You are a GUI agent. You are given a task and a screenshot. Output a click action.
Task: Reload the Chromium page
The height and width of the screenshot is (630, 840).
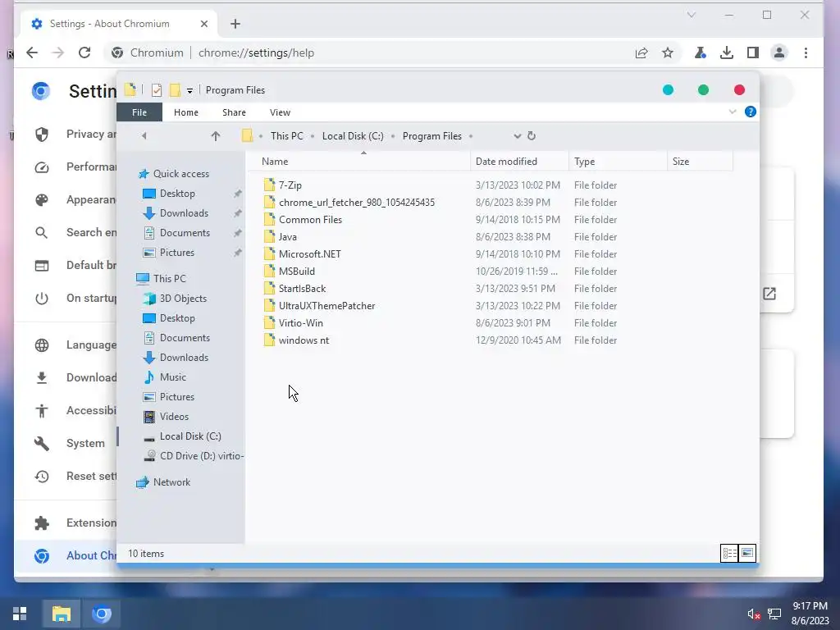coord(84,52)
